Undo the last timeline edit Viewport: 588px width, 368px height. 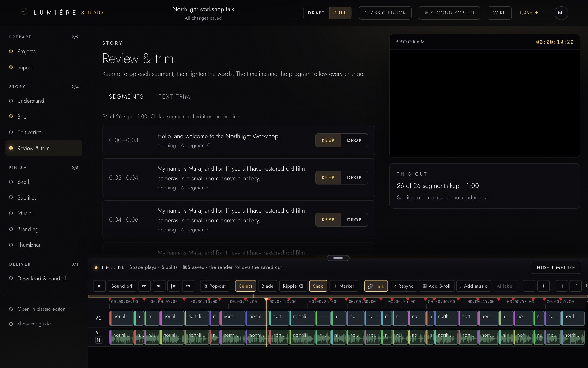click(562, 286)
